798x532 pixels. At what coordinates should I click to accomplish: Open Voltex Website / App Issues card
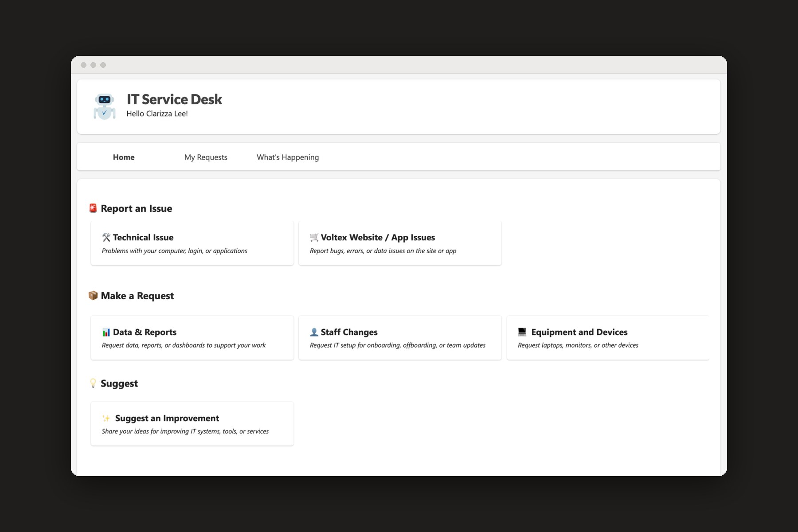(400, 243)
